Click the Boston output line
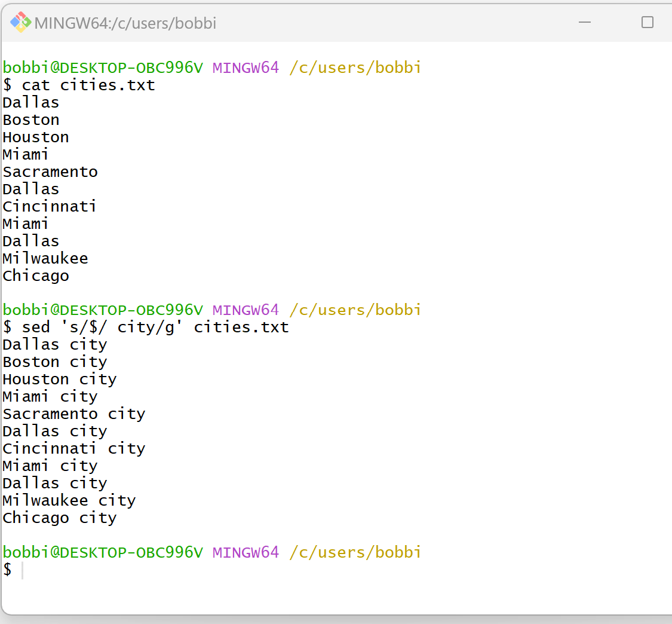The height and width of the screenshot is (624, 672). [30, 120]
